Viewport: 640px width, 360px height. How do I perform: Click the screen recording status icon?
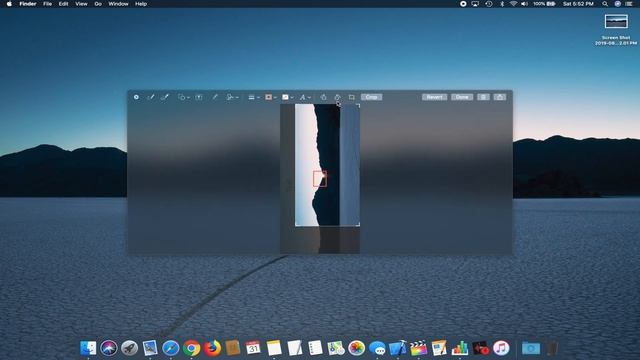click(x=463, y=4)
